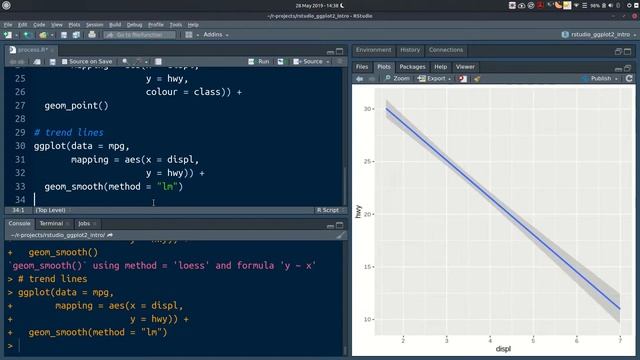Screen dimensions: 640x360
Task: Maximize the source editor pane
Action: pos(339,51)
